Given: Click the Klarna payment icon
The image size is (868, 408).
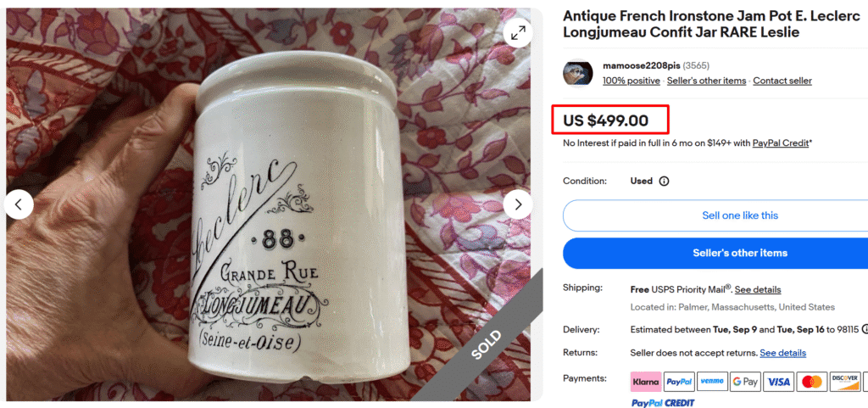Looking at the screenshot, I should pyautogui.click(x=645, y=382).
